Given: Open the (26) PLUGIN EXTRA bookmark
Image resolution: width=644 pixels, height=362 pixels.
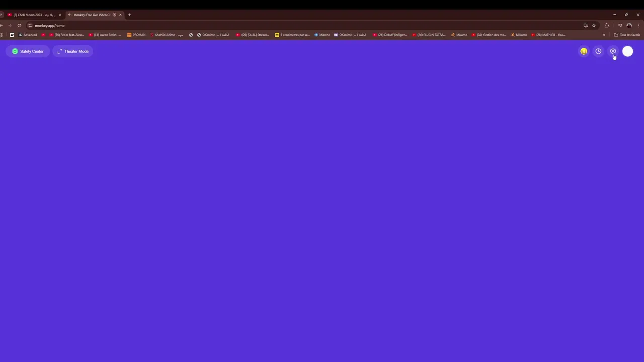Looking at the screenshot, I should coord(429,35).
